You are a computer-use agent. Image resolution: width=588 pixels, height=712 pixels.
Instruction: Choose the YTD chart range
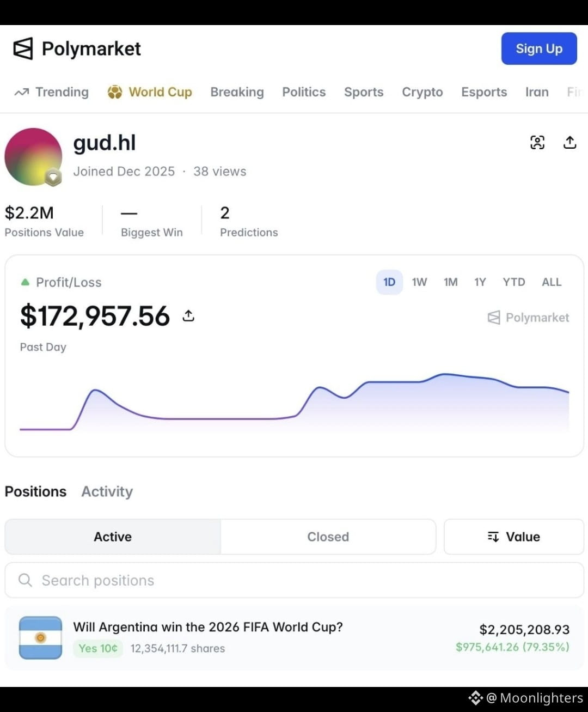pos(514,282)
